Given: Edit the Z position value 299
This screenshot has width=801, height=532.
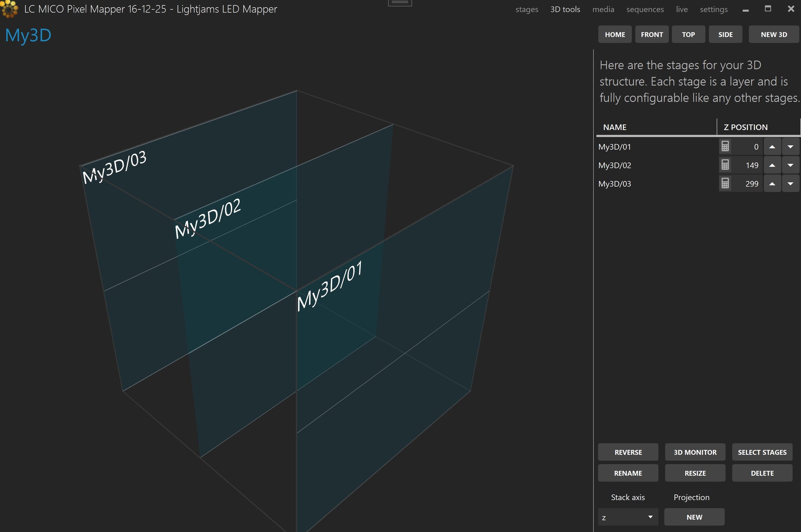Looking at the screenshot, I should click(x=747, y=184).
